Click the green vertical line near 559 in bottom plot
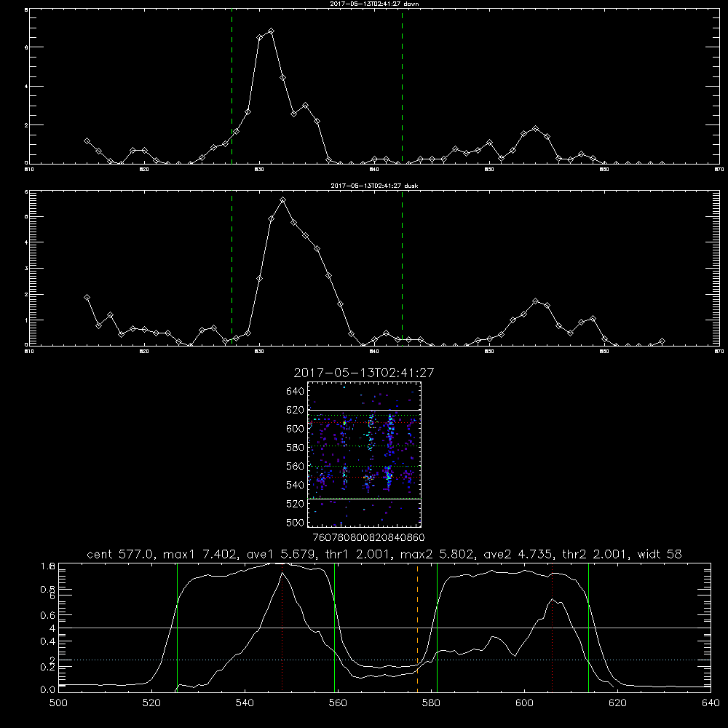728x728 pixels. pos(334,628)
